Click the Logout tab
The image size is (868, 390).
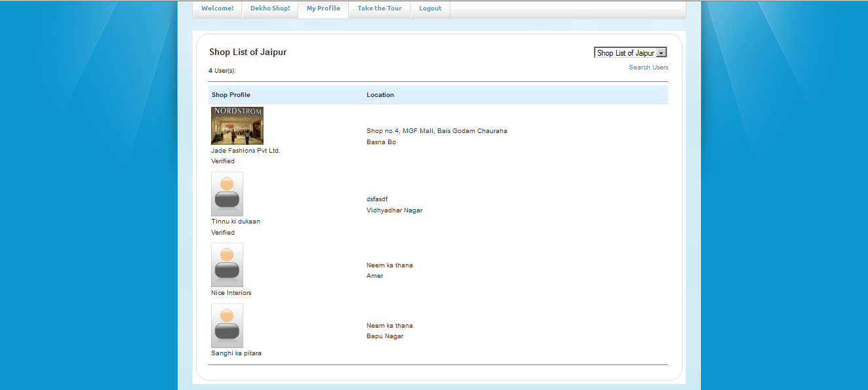click(x=430, y=9)
